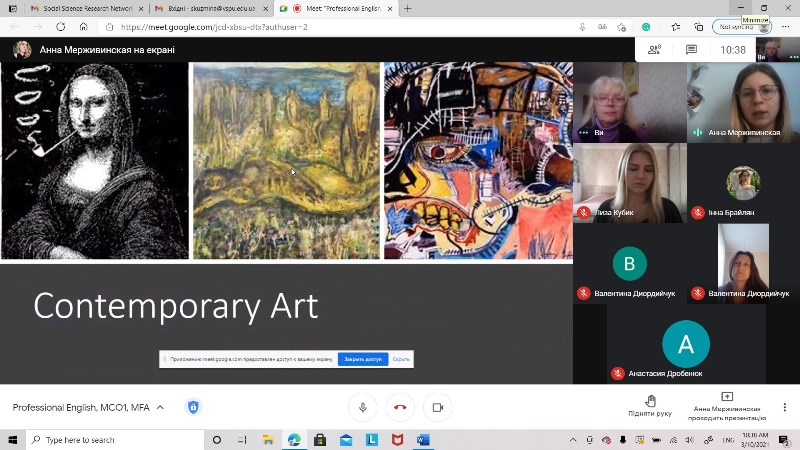Open the blue L app on taskbar
The height and width of the screenshot is (450, 800).
371,440
